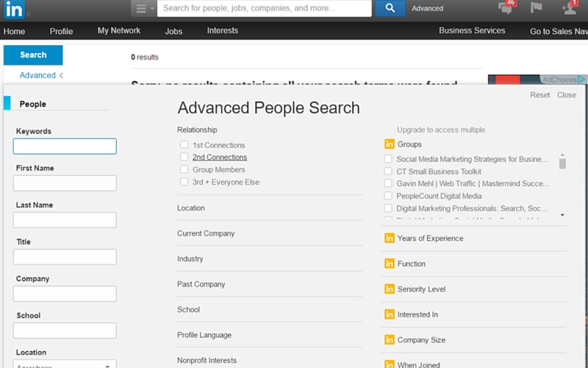Image resolution: width=588 pixels, height=368 pixels.
Task: Click the Keywords input field
Action: tap(65, 146)
